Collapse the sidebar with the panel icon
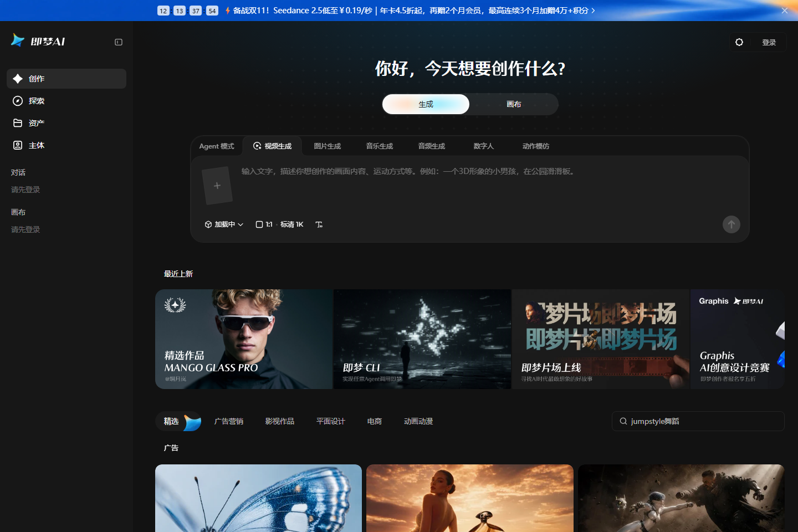This screenshot has width=798, height=532. pos(119,42)
